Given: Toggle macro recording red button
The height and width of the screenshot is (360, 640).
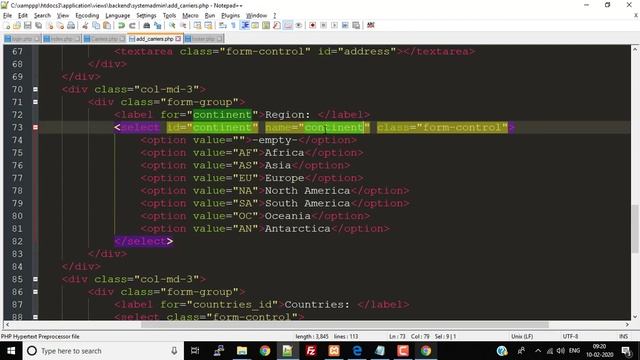Looking at the screenshot, I should point(313,25).
